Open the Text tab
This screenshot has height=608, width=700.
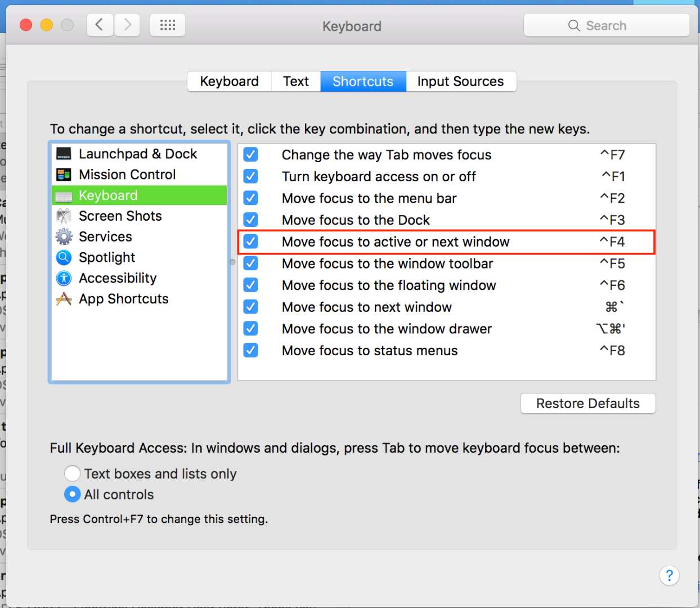click(x=295, y=81)
